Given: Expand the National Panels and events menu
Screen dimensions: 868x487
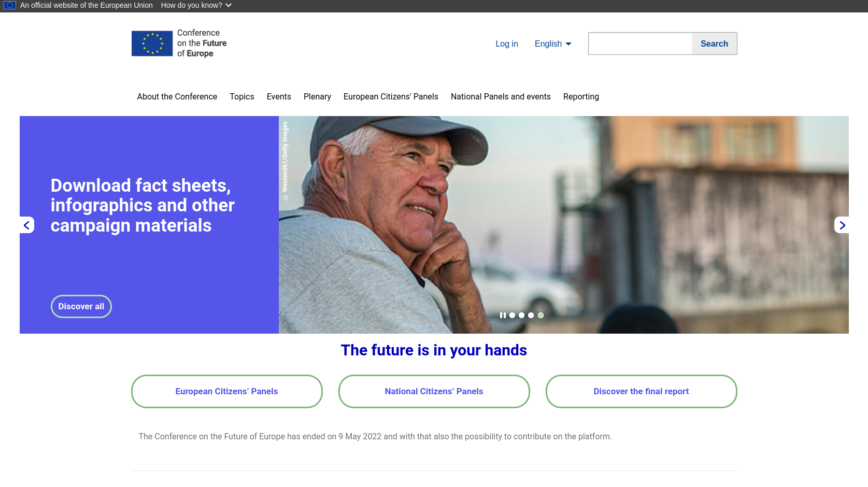Looking at the screenshot, I should (x=501, y=96).
